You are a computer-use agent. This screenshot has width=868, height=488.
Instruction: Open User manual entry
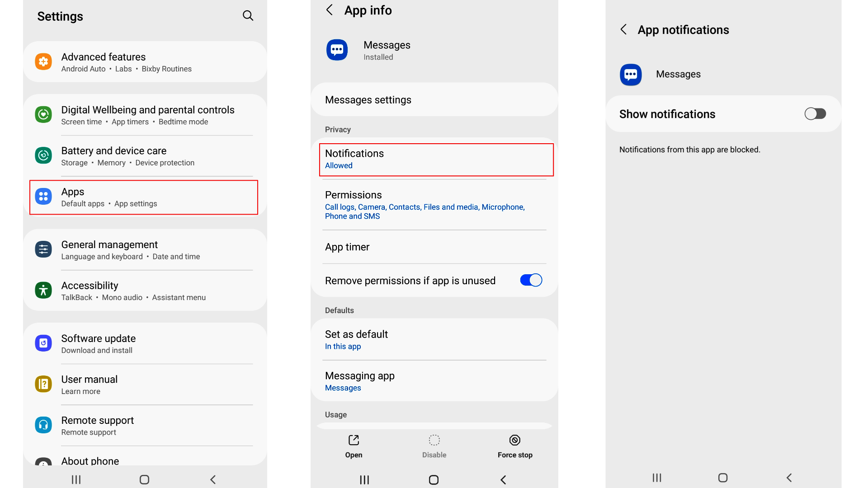pyautogui.click(x=145, y=385)
